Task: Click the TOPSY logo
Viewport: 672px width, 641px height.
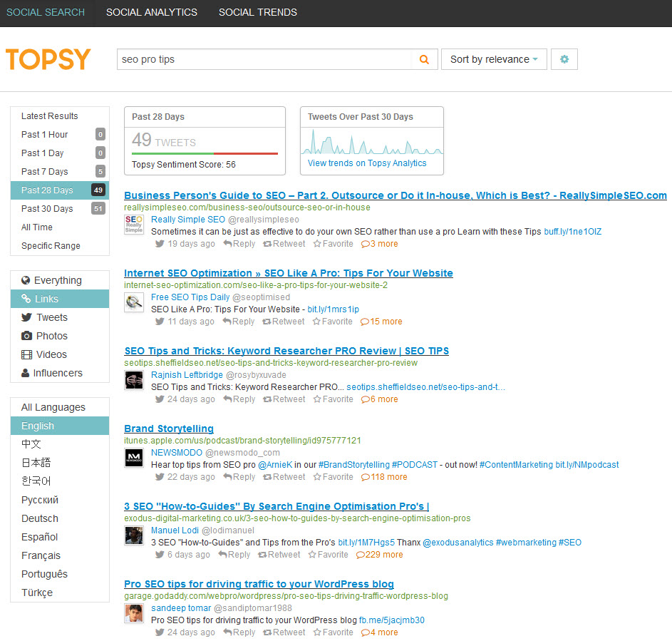Action: [48, 59]
